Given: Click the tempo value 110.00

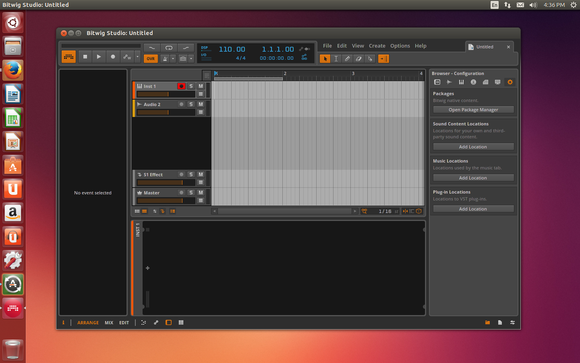Looking at the screenshot, I should (232, 49).
